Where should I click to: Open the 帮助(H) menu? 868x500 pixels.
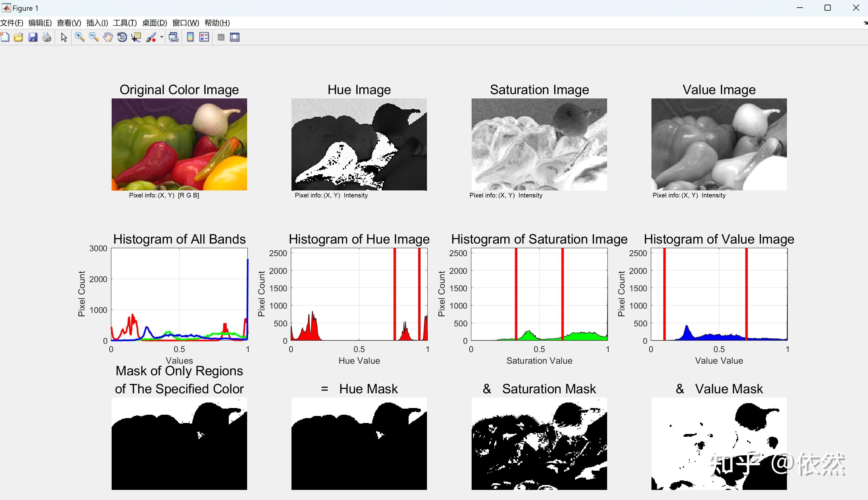coord(217,23)
